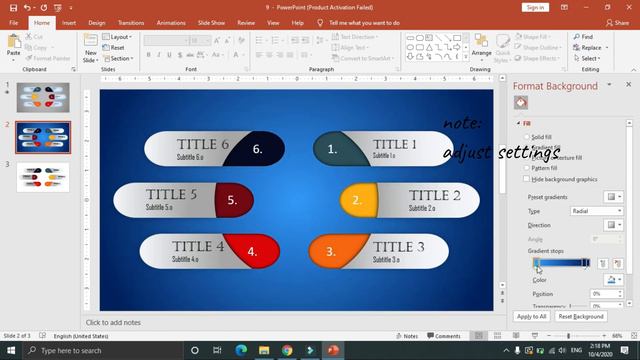Start slideshow from beginning in quick access toolbar
Screen dimensions: 640x360
tap(58, 7)
